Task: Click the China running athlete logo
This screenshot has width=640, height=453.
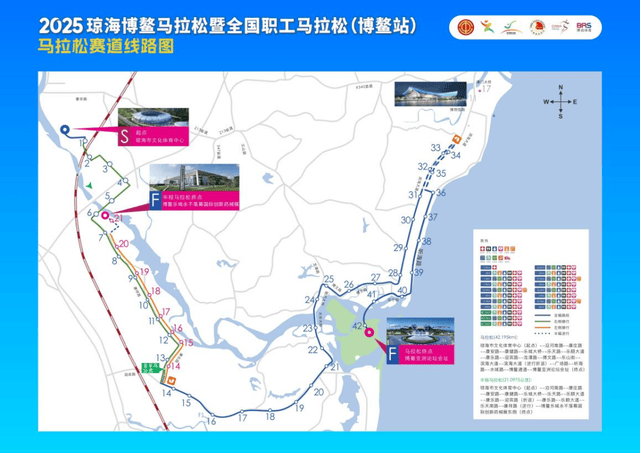Action: [560, 27]
